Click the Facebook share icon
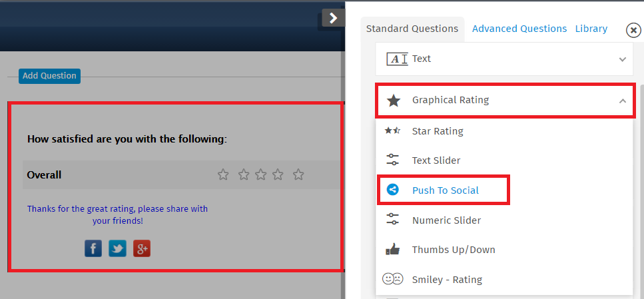Viewport: 644px width, 299px height. (x=93, y=248)
